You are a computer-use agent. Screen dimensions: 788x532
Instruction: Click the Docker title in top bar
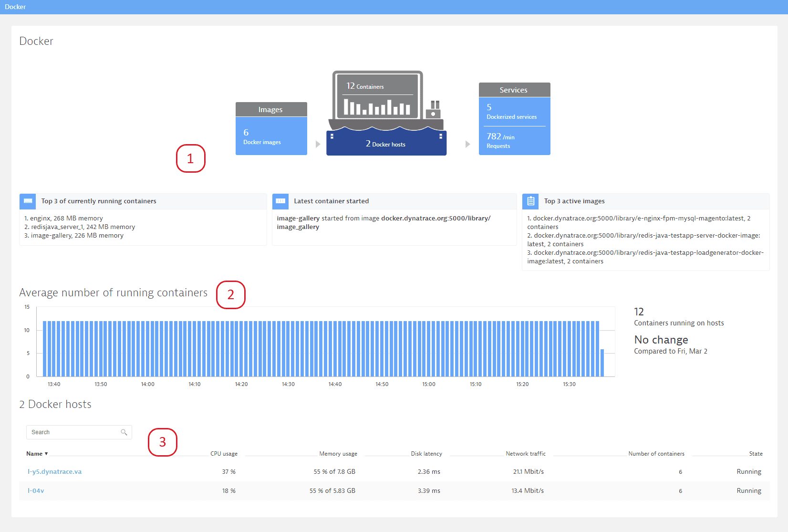(x=15, y=7)
